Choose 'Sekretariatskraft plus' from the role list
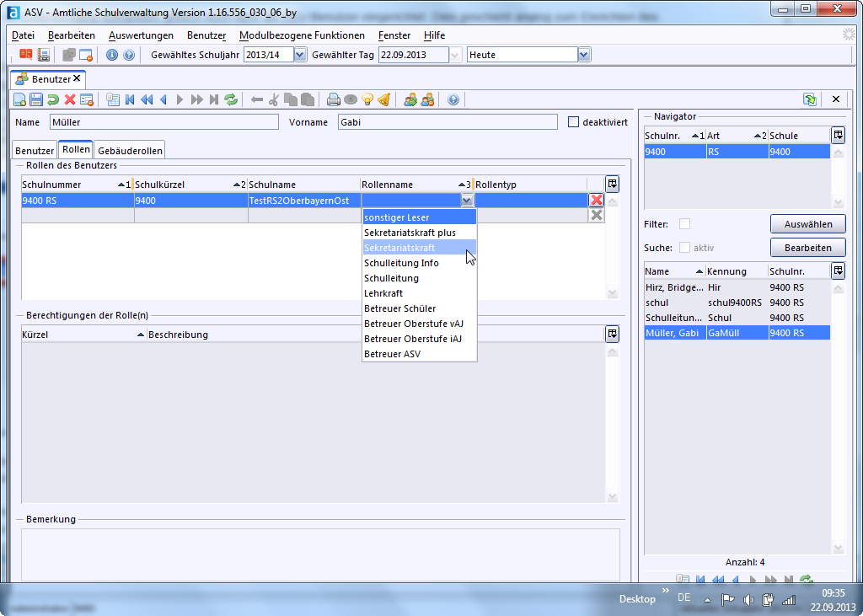Viewport: 863px width, 616px height. pos(420,233)
